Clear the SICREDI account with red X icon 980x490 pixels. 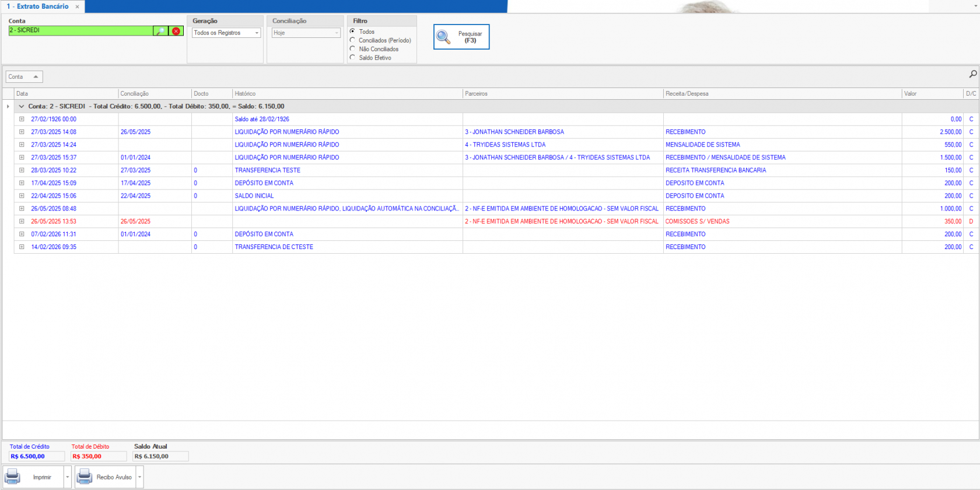176,31
